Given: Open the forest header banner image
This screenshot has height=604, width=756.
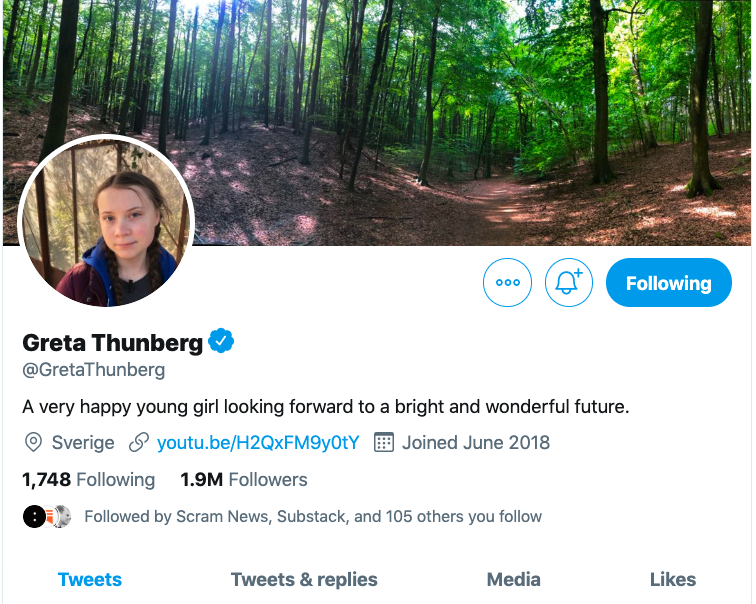Looking at the screenshot, I should point(450,110).
